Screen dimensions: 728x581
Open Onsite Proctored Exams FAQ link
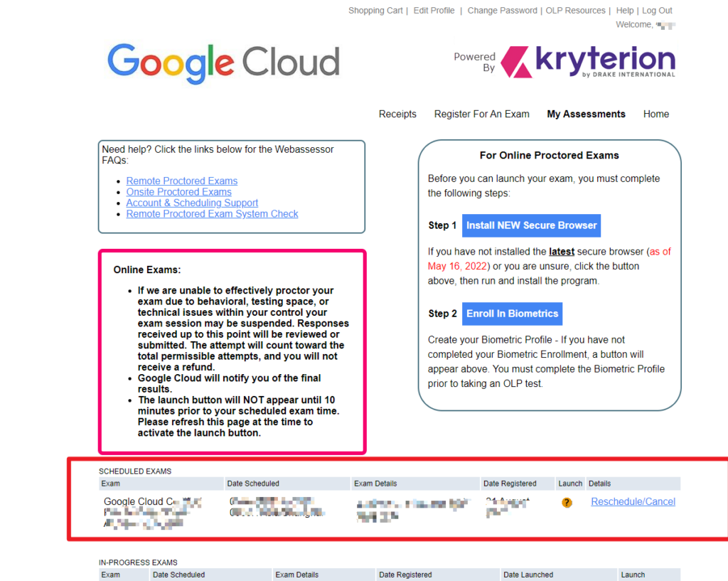click(178, 192)
